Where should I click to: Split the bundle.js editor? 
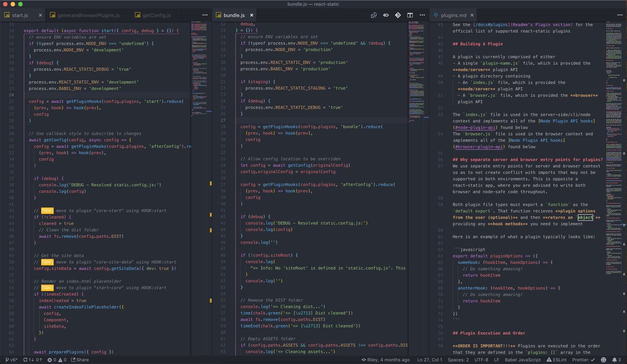410,16
